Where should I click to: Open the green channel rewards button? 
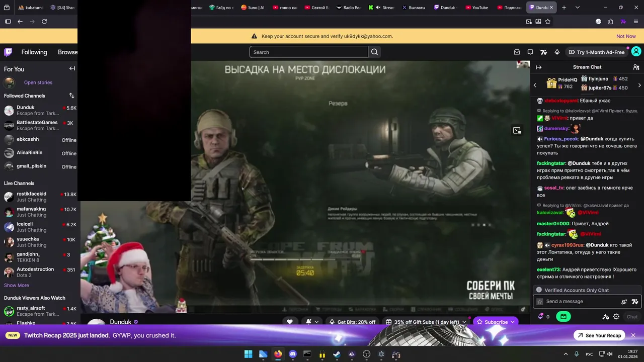click(563, 317)
